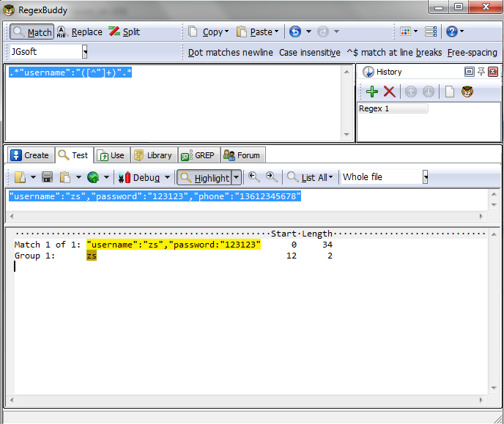Maximize the History panel
This screenshot has width=504, height=424.
470,72
